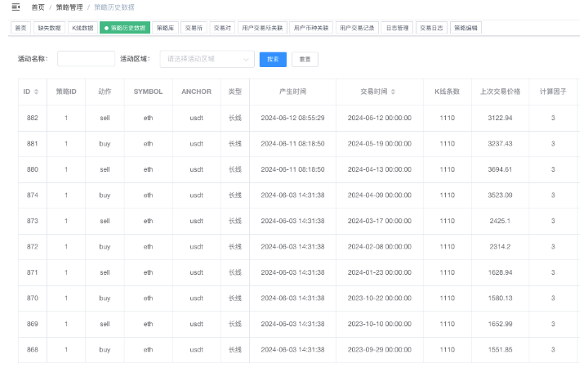Click the 重置 button
Viewport: 588px width, 368px height.
tap(305, 60)
